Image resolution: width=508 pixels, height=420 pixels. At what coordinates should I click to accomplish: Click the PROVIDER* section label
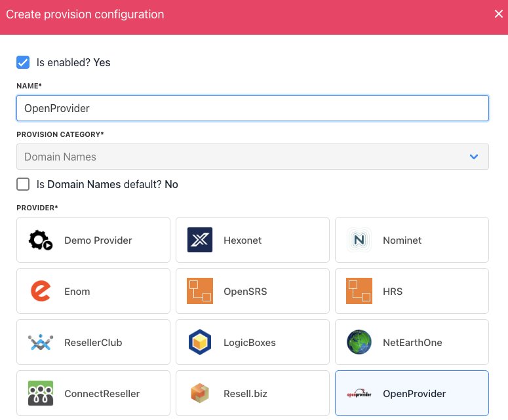[x=37, y=208]
